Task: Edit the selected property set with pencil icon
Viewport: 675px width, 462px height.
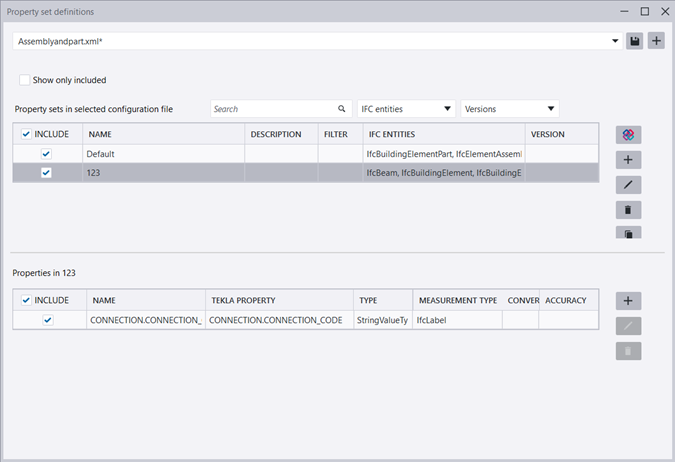Action: [x=628, y=185]
